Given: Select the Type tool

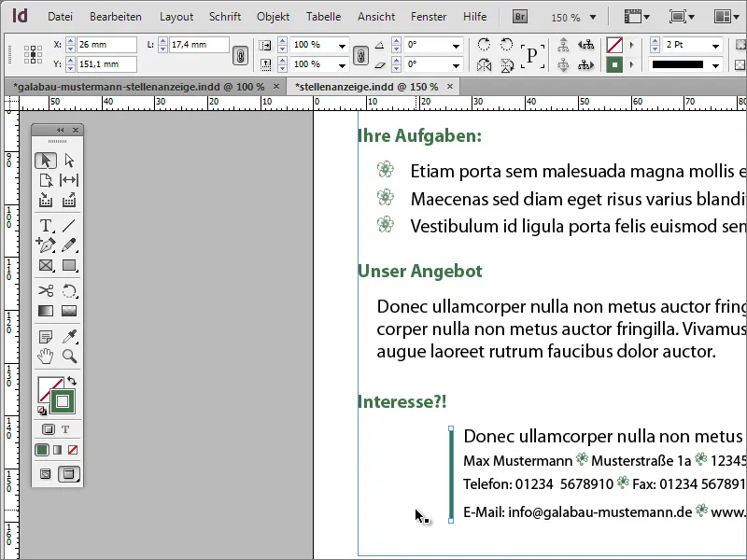Looking at the screenshot, I should point(46,227).
